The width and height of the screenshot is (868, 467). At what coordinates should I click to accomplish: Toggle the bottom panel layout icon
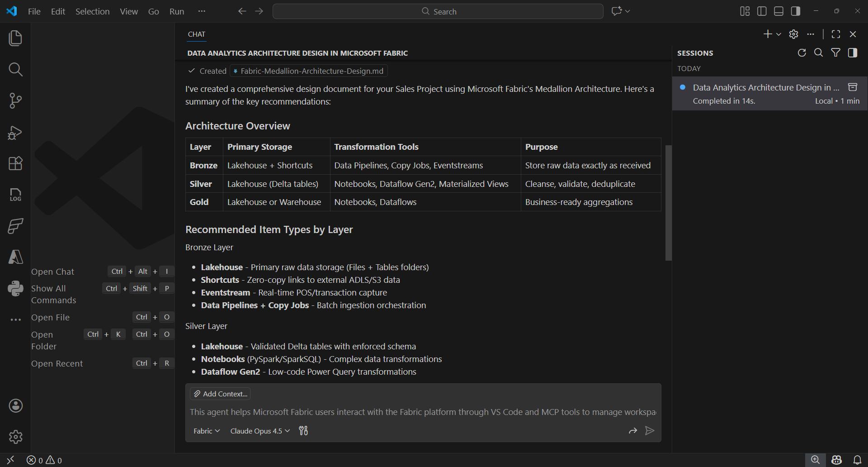(x=778, y=11)
